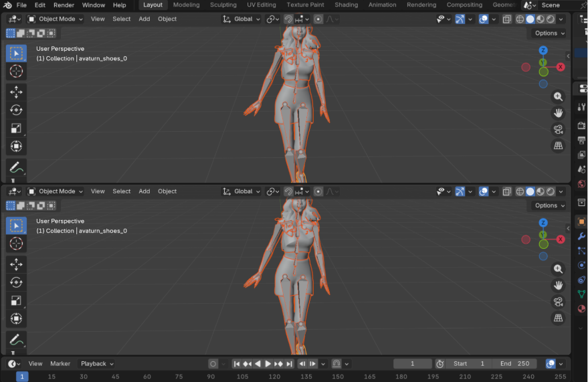Select the Rotate tool in upper viewport
This screenshot has width=588, height=382.
click(16, 110)
